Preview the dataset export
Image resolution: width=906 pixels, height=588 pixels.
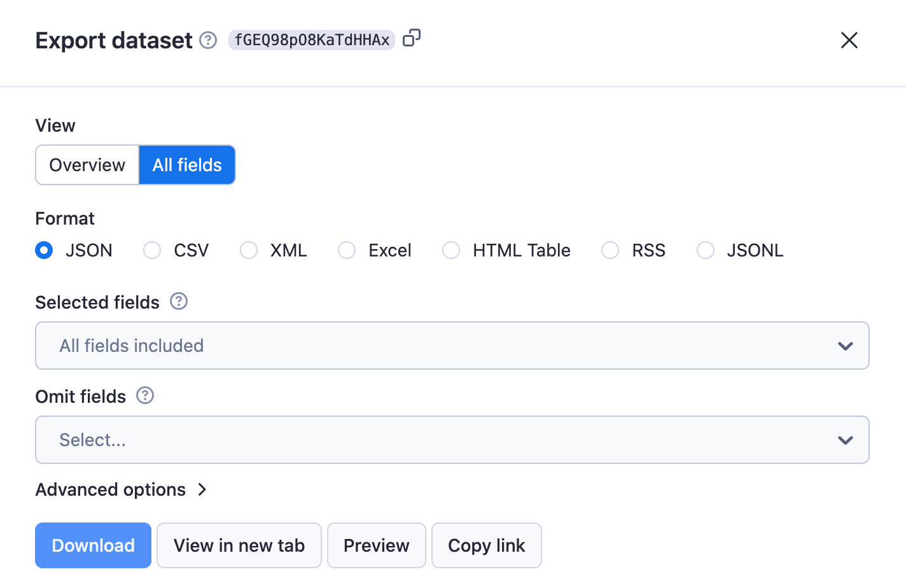[x=376, y=545]
